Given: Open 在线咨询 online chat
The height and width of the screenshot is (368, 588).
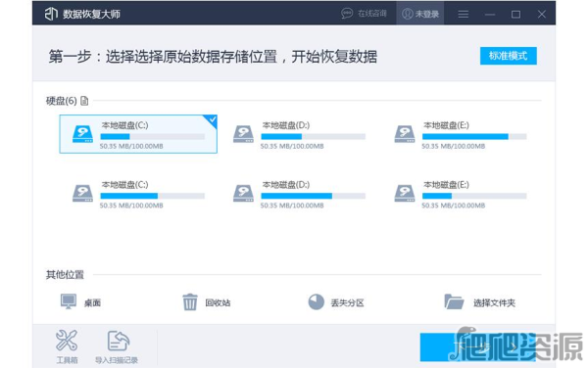Looking at the screenshot, I should [364, 14].
